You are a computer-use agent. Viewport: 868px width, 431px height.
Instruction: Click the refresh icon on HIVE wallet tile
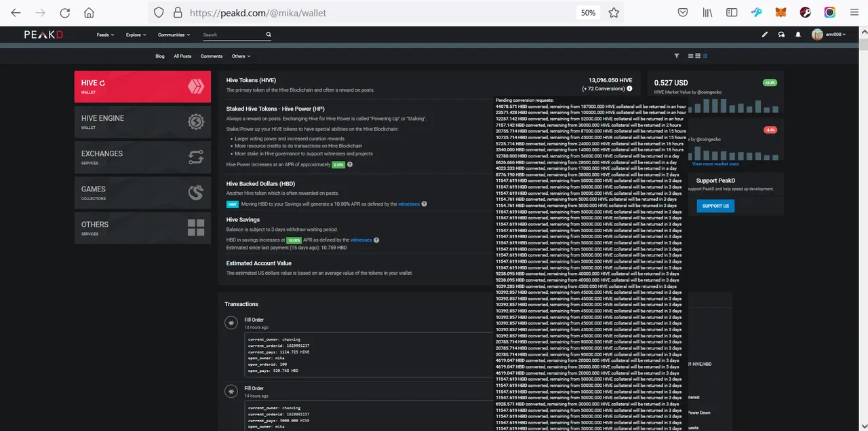tap(102, 83)
